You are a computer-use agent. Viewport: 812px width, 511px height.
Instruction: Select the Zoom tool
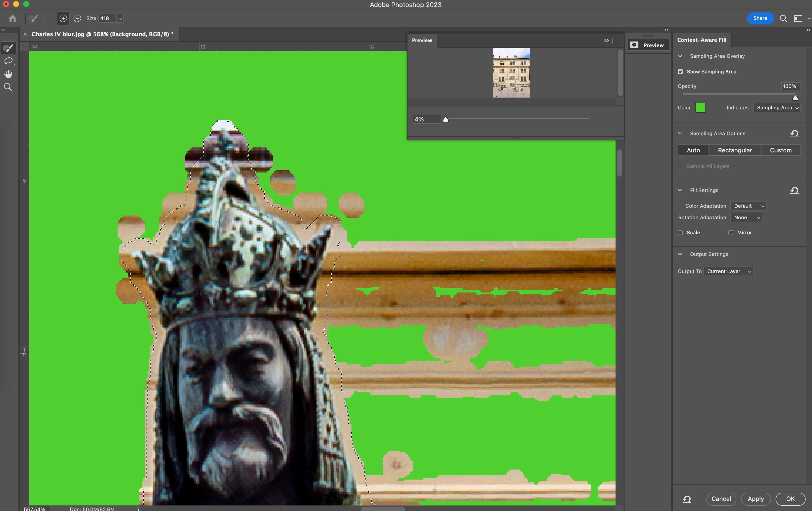tap(8, 87)
